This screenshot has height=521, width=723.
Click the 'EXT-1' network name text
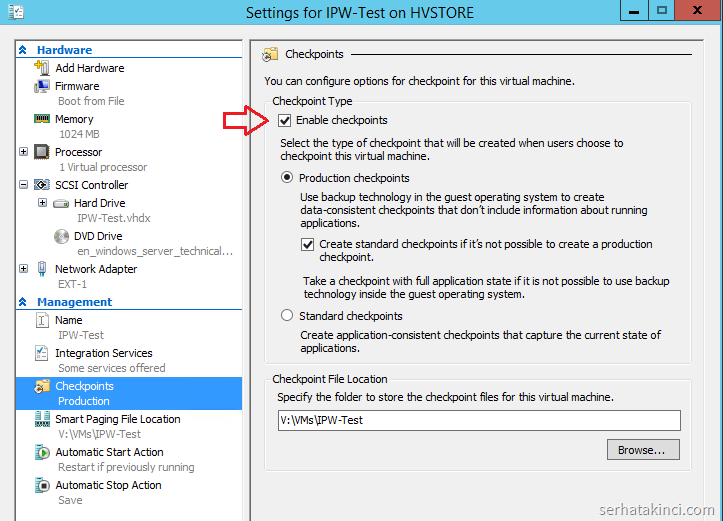pyautogui.click(x=72, y=284)
